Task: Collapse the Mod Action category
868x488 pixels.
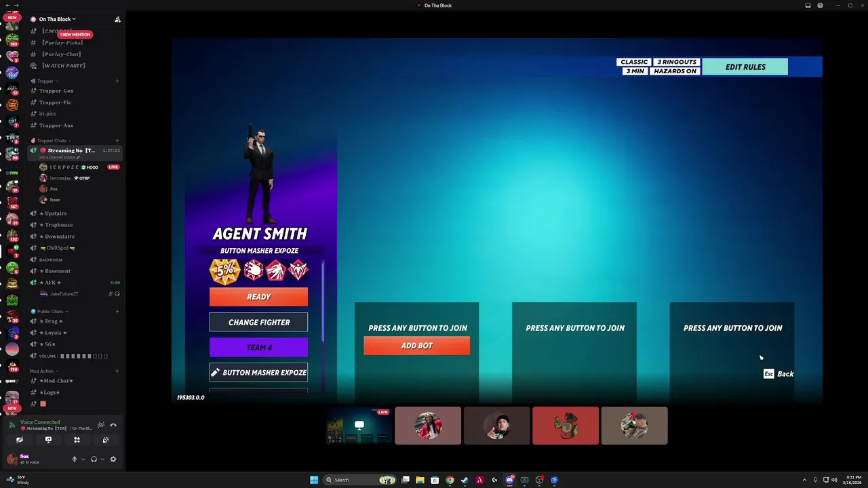Action: [x=45, y=371]
